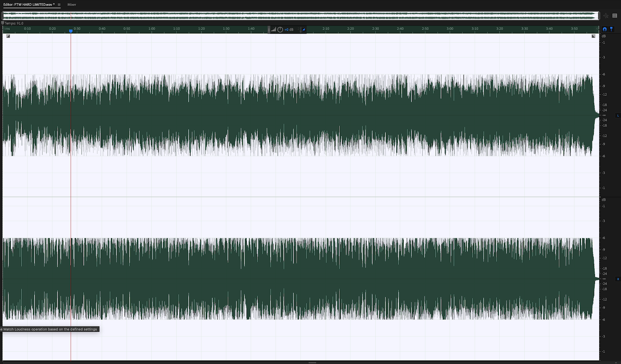Toggle the snapping magnet icon
This screenshot has height=364, width=621.
pos(605,29)
